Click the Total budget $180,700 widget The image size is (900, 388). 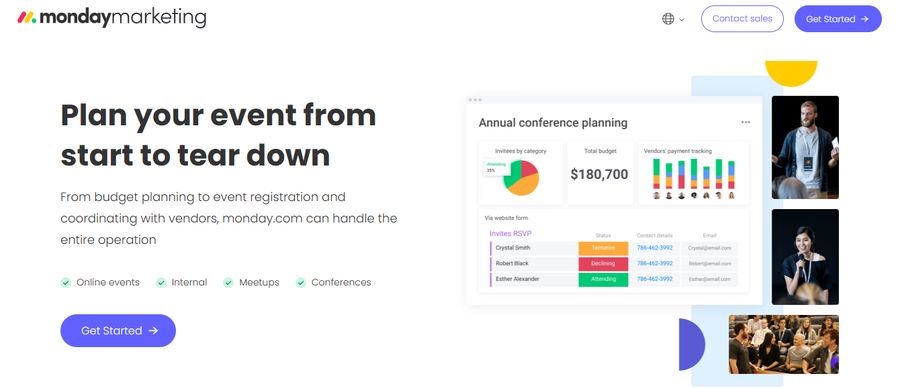(600, 173)
